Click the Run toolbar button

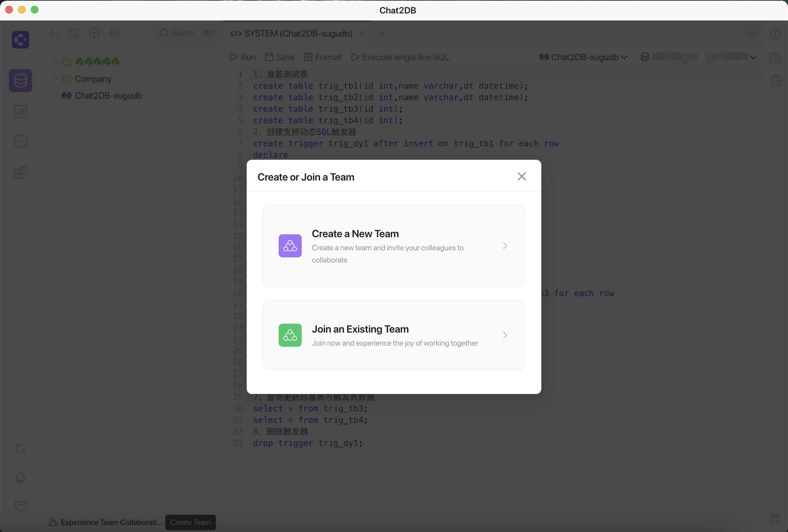tap(243, 57)
